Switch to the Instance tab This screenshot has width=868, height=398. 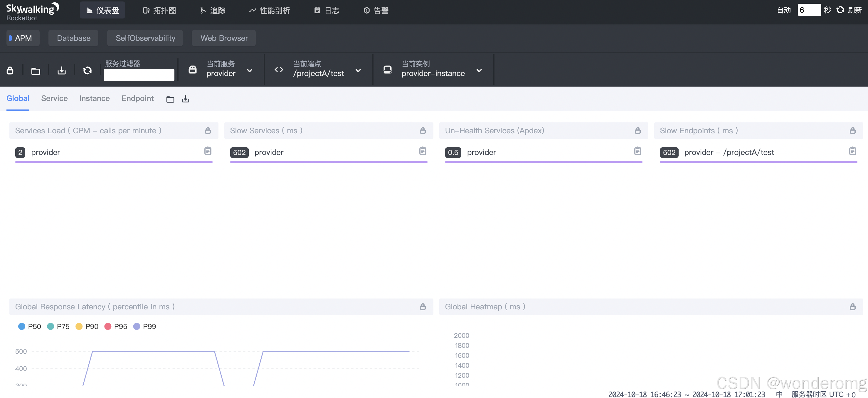click(x=94, y=98)
